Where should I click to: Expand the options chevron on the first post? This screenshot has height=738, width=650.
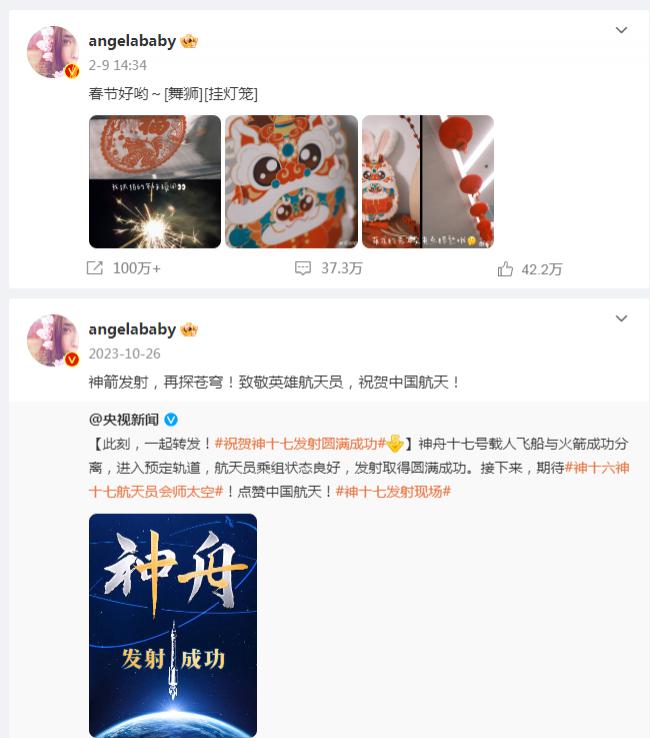pos(621,30)
